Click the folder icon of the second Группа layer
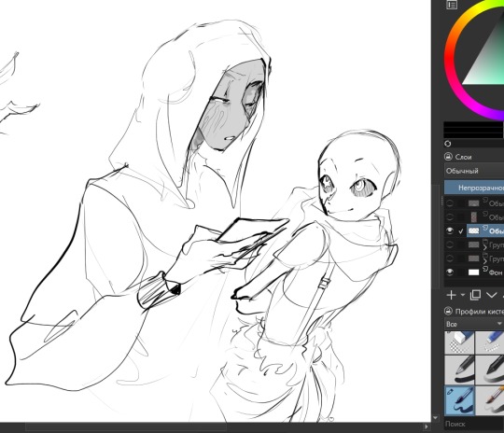The height and width of the screenshot is (433, 504). pos(485,256)
